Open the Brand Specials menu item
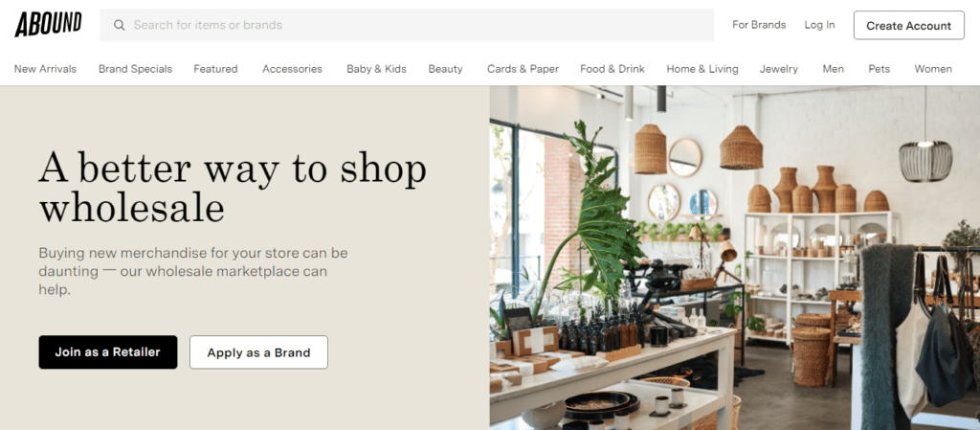The height and width of the screenshot is (430, 980). tap(135, 69)
